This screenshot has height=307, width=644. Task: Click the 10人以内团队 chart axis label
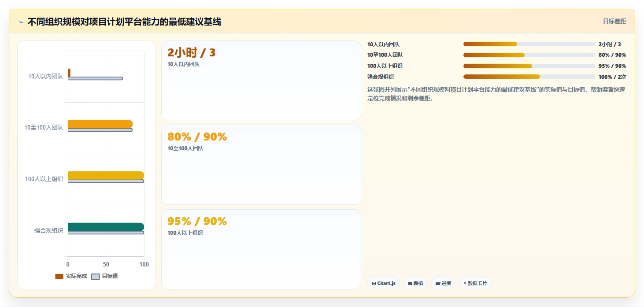[x=46, y=76]
